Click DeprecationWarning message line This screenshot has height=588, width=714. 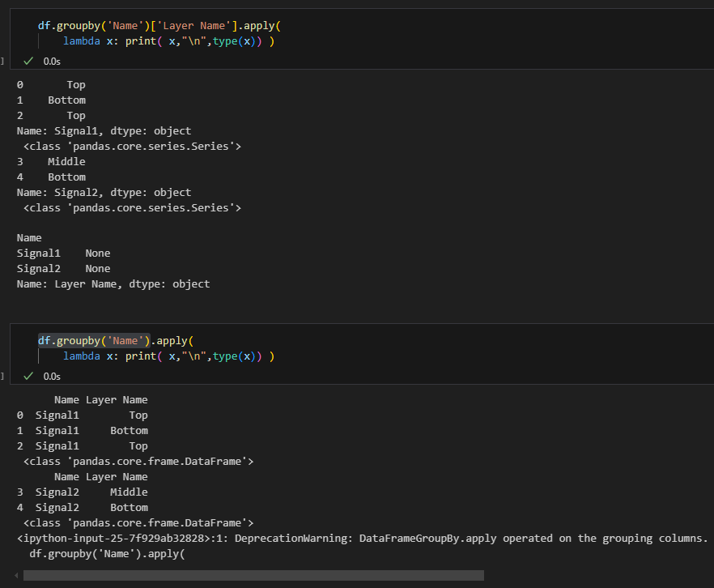[363, 539]
